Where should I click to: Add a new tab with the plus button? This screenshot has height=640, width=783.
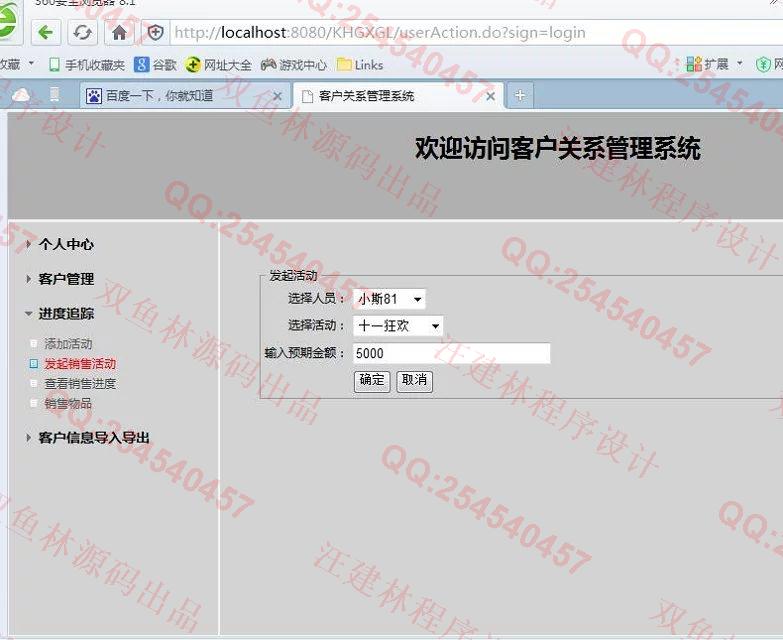point(520,95)
